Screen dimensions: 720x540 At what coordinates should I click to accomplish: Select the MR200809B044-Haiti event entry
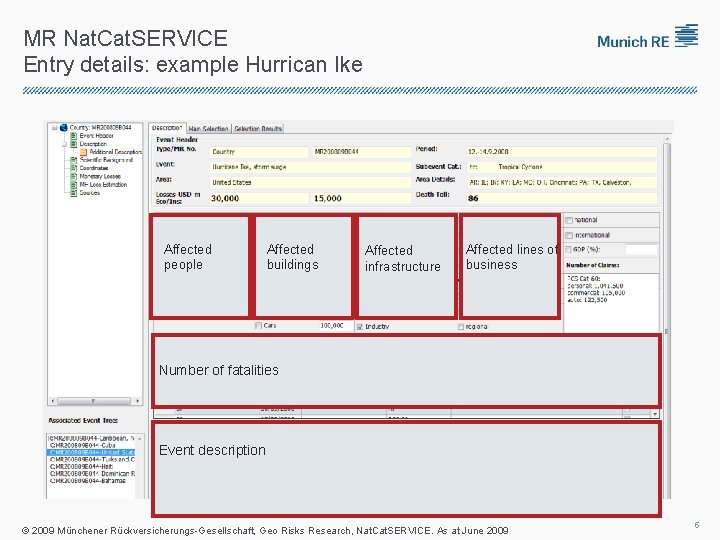91,467
